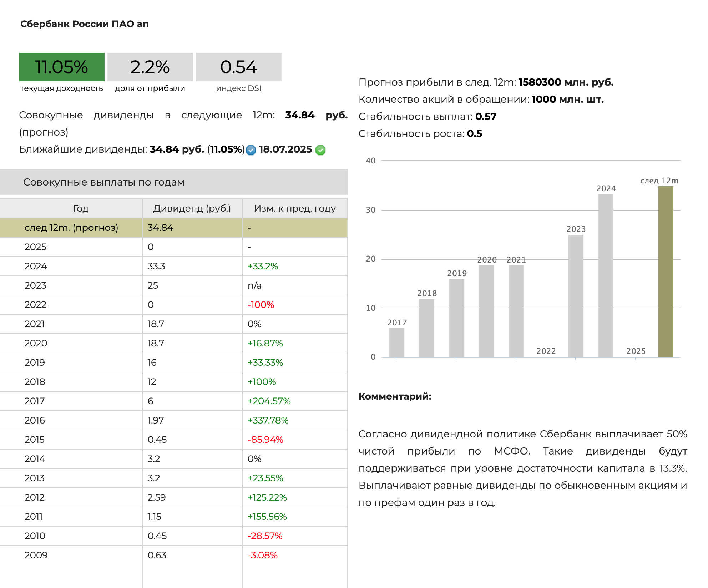Click the Сбербанк России ПАО ап title

click(85, 24)
